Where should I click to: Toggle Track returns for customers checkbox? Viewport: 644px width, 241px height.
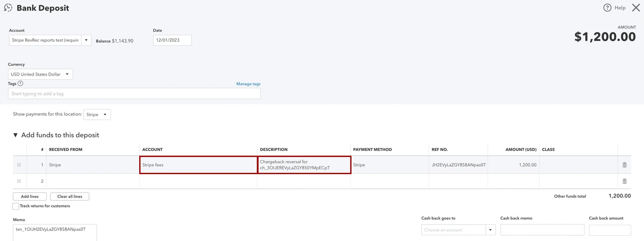click(x=16, y=206)
